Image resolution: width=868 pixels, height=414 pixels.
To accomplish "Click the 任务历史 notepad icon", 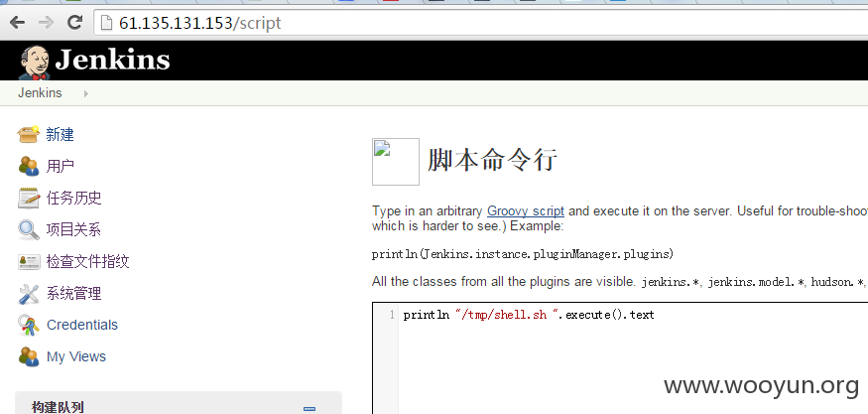I will pyautogui.click(x=28, y=198).
